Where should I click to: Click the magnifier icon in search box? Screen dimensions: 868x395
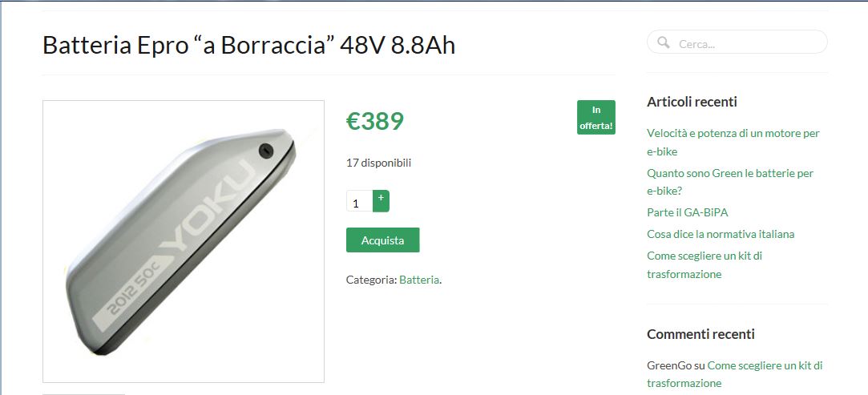point(663,42)
